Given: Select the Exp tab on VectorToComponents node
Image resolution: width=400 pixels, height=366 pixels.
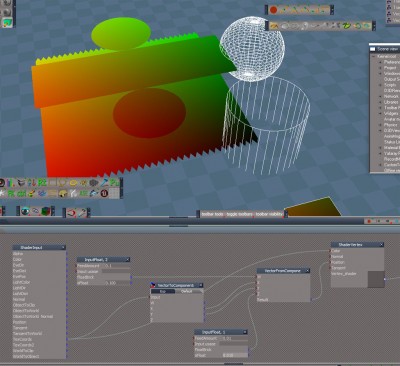Looking at the screenshot, I should coord(163,291).
